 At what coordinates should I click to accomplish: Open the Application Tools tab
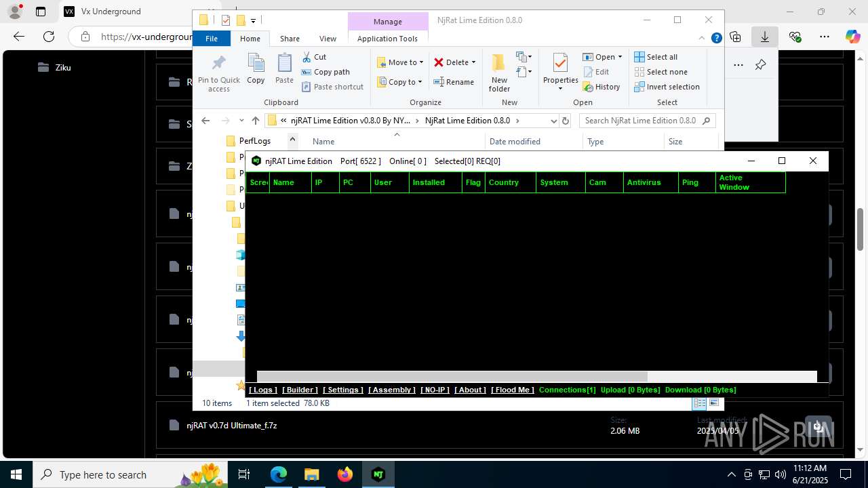[x=387, y=39]
